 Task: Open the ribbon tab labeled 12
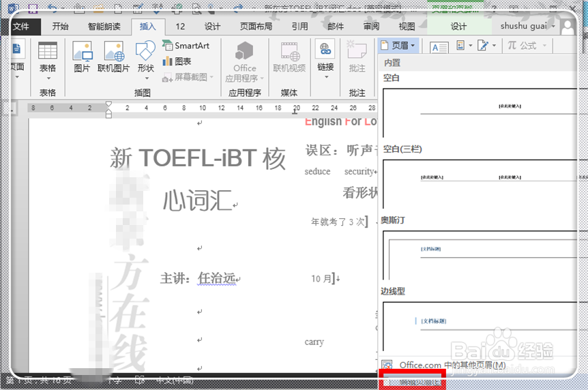[180, 26]
